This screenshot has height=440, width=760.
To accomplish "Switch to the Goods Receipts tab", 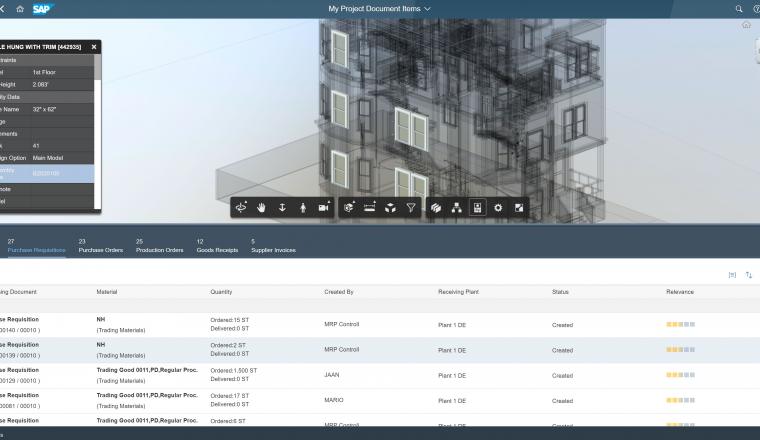I will (x=217, y=246).
